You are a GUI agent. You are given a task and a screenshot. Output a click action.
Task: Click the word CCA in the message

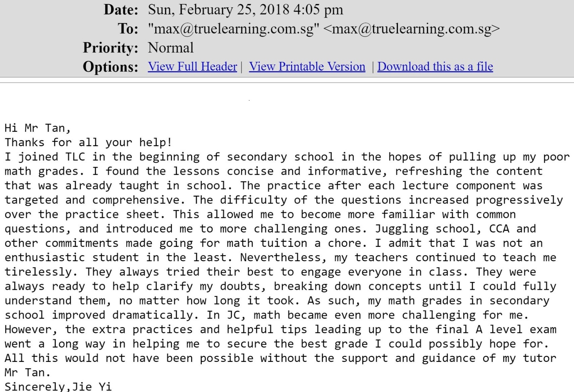click(x=499, y=229)
